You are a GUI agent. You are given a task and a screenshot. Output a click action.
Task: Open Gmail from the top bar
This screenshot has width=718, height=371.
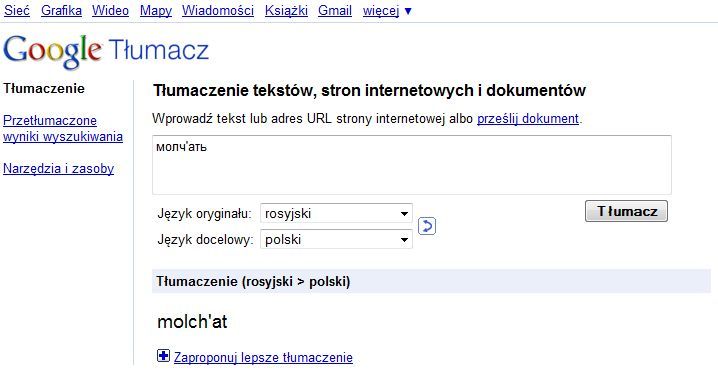click(335, 11)
